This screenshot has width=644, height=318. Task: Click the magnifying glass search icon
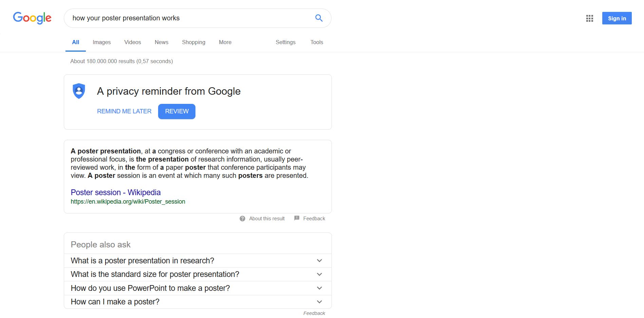[x=319, y=18]
